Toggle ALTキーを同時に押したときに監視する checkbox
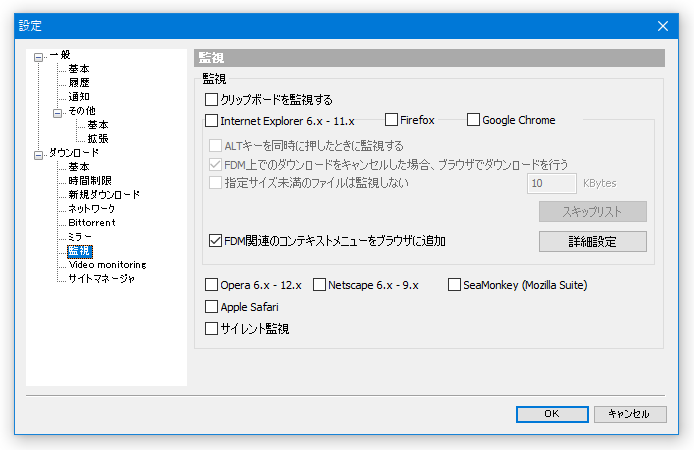Image resolution: width=694 pixels, height=450 pixels. click(x=215, y=145)
